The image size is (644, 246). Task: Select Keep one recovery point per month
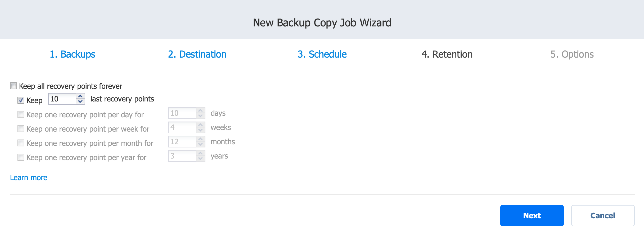click(x=21, y=143)
